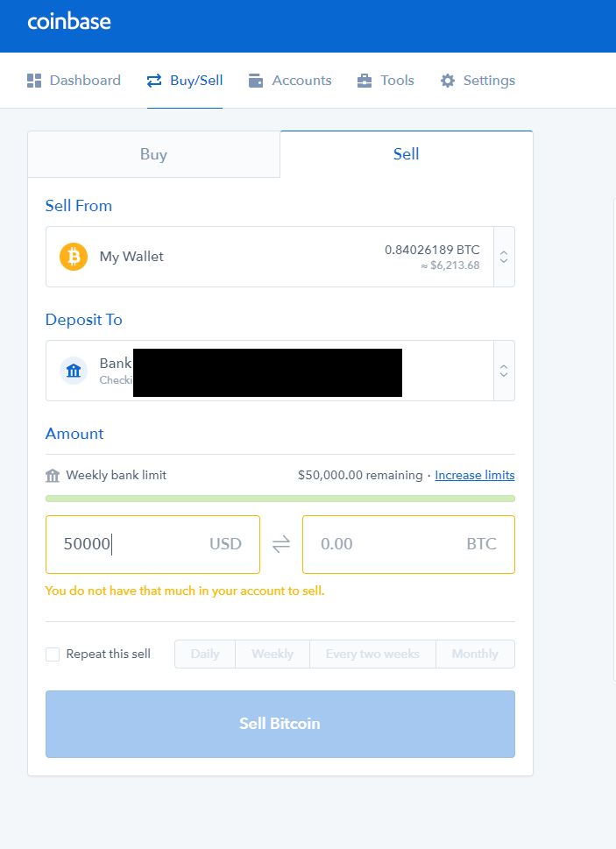Open Accounts via its wallet icon
This screenshot has height=849, width=616.
tap(255, 80)
